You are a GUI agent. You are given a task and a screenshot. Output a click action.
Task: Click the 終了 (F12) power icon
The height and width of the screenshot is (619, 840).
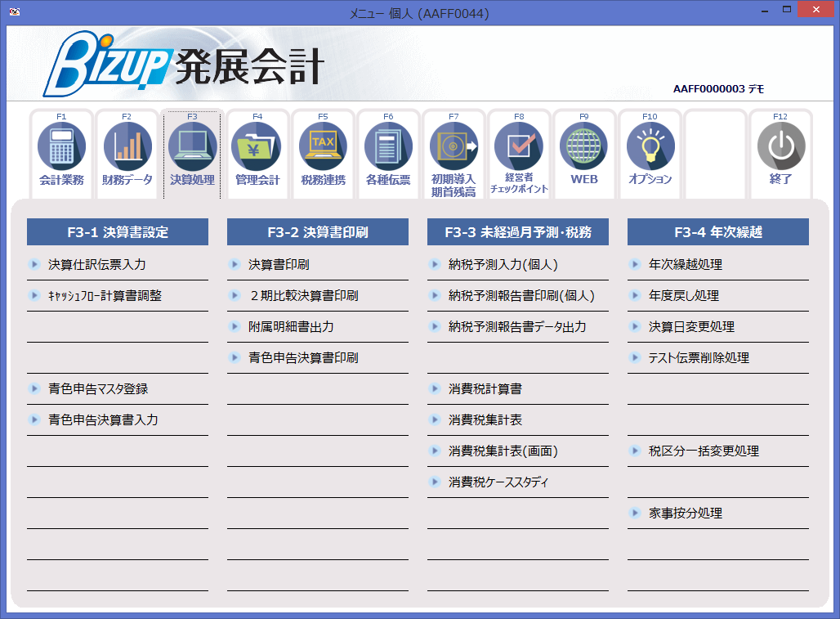[x=781, y=151]
